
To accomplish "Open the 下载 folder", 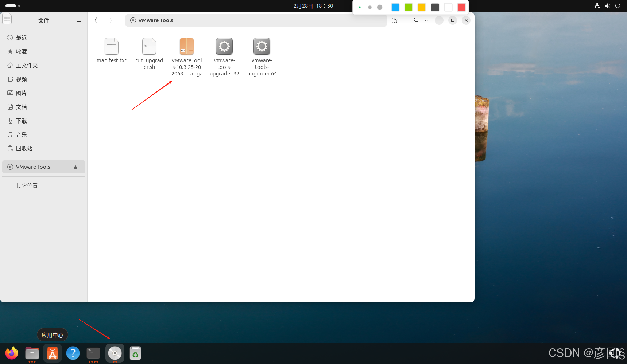I will click(44, 121).
